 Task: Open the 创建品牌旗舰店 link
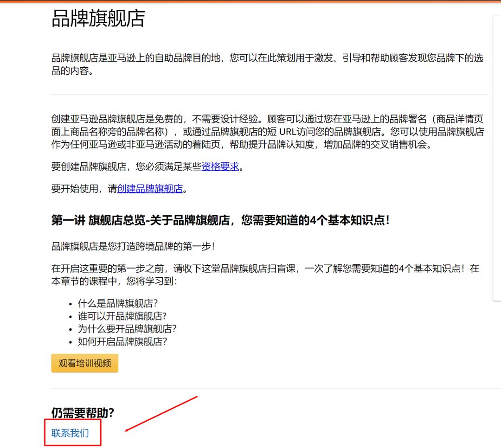[x=150, y=189]
